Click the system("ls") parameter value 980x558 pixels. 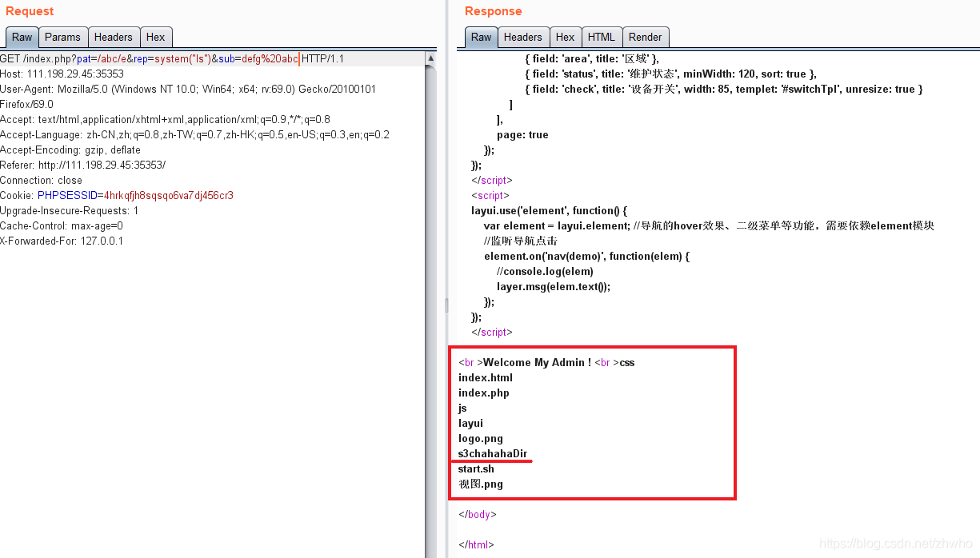coord(182,59)
